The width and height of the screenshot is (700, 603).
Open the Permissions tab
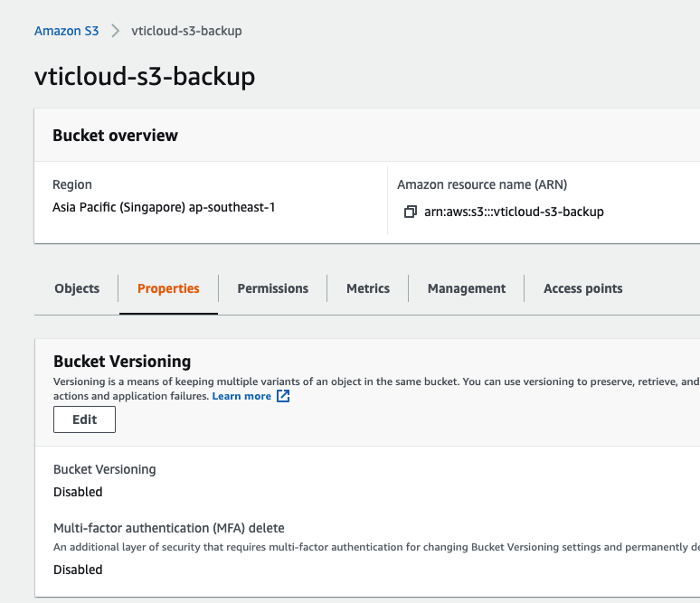click(273, 288)
